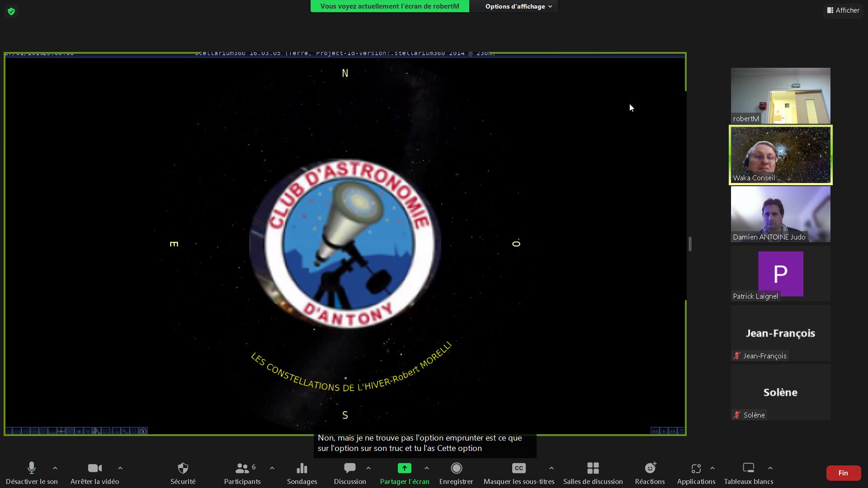868x488 pixels.
Task: Expand caption options caret beside sous-titres
Action: pos(552,468)
